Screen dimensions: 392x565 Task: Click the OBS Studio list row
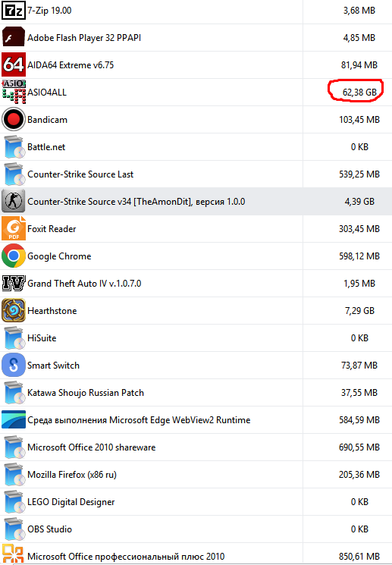196,529
